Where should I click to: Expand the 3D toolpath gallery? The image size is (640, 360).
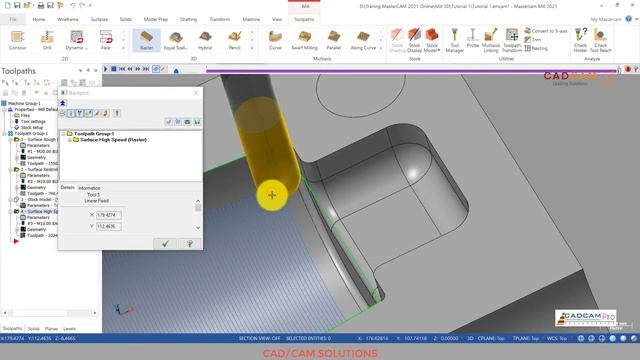(x=252, y=48)
